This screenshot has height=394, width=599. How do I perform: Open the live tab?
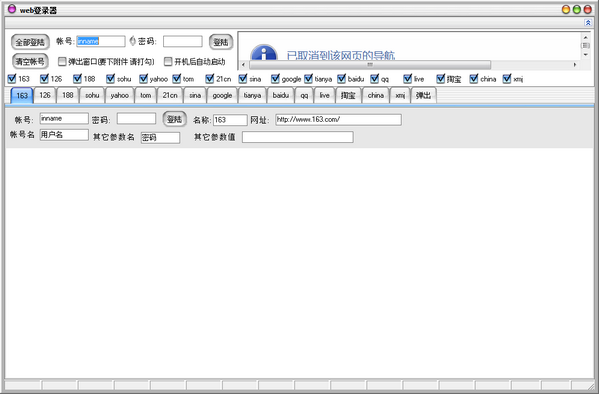tap(325, 95)
